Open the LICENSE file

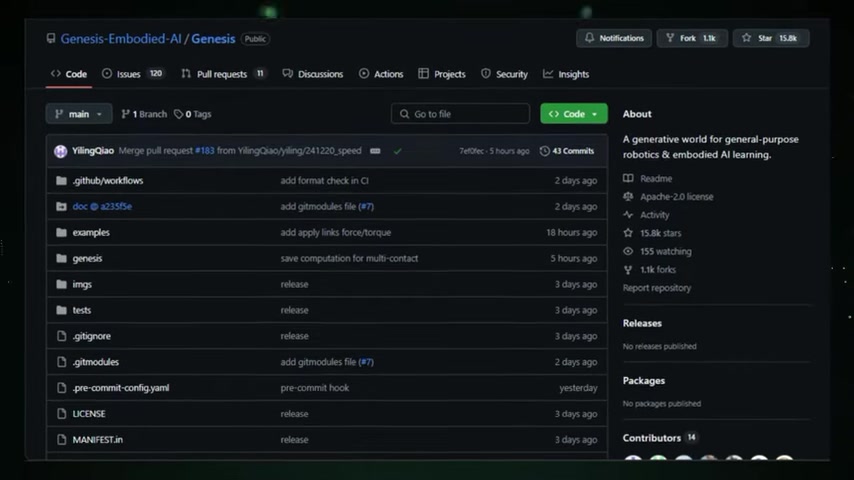coord(89,414)
